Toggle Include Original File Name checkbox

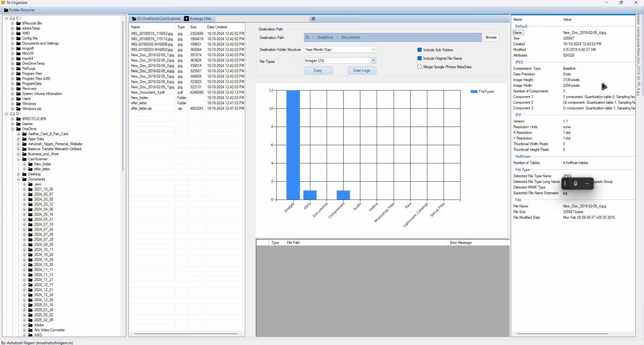[x=419, y=58]
